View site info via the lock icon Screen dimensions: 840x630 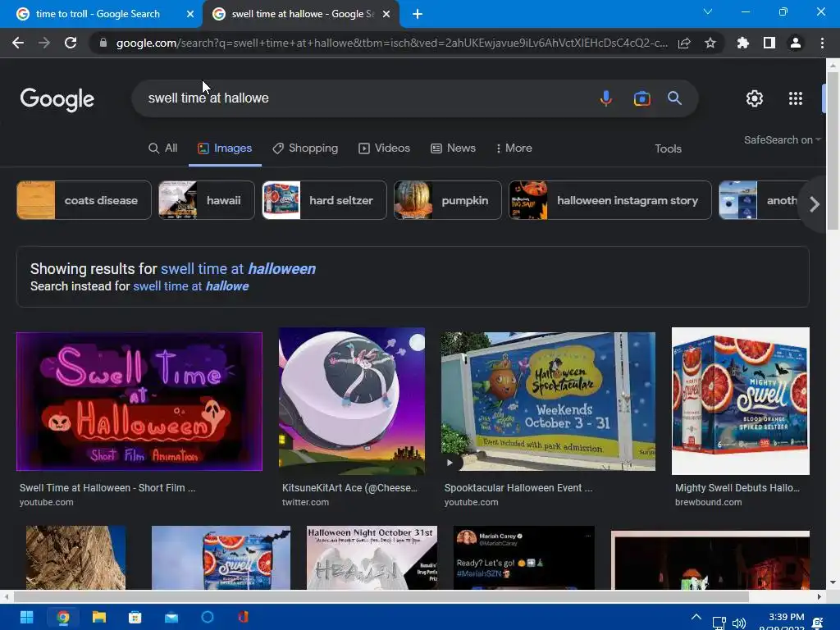[103, 43]
